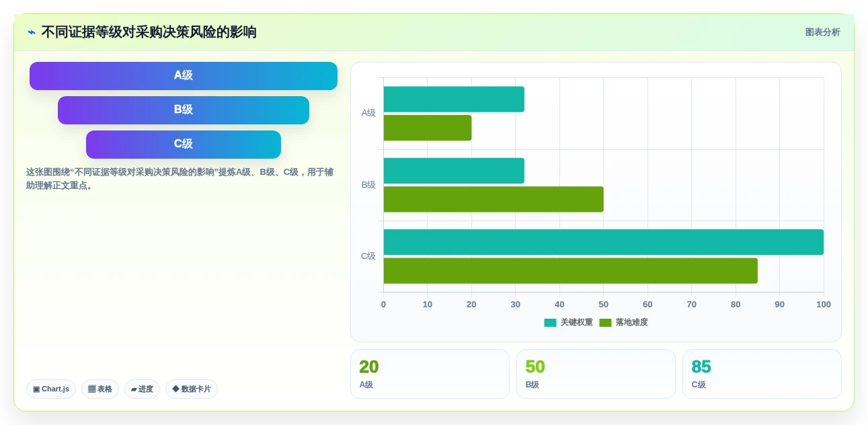The image size is (868, 425).
Task: Open the data card showing 50 B级
Action: (x=596, y=374)
